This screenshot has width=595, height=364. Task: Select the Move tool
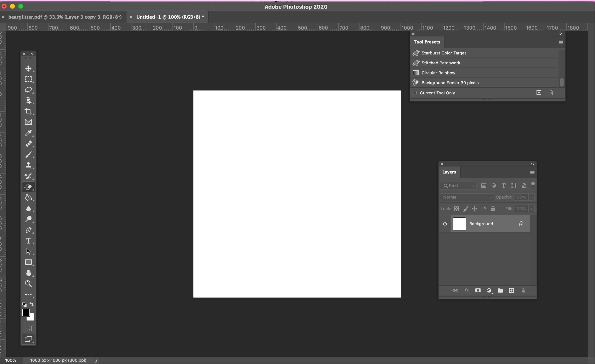point(28,68)
